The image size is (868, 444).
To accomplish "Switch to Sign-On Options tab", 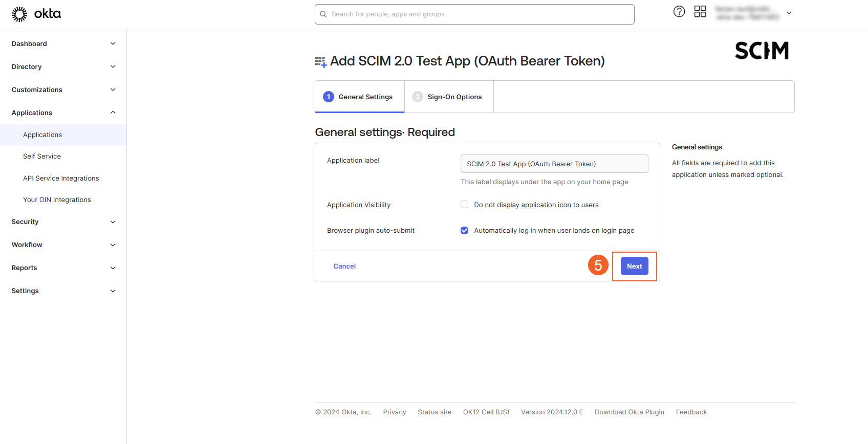I will point(454,97).
